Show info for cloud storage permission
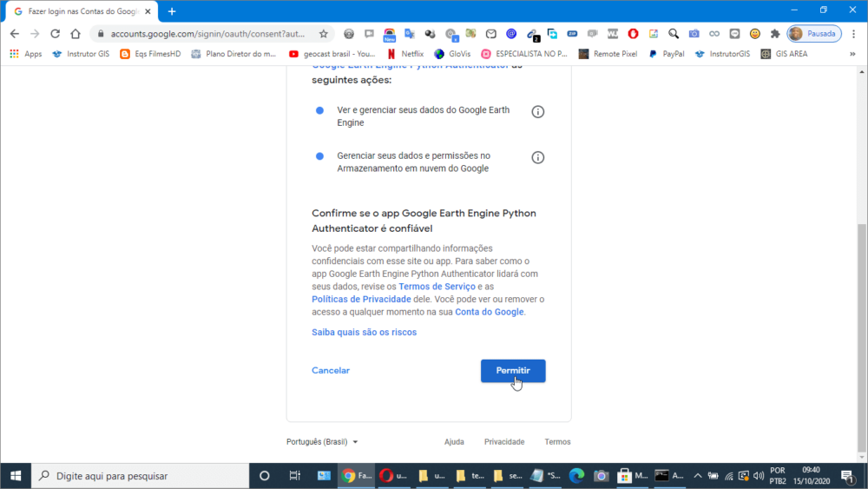The height and width of the screenshot is (489, 868). [x=538, y=158]
